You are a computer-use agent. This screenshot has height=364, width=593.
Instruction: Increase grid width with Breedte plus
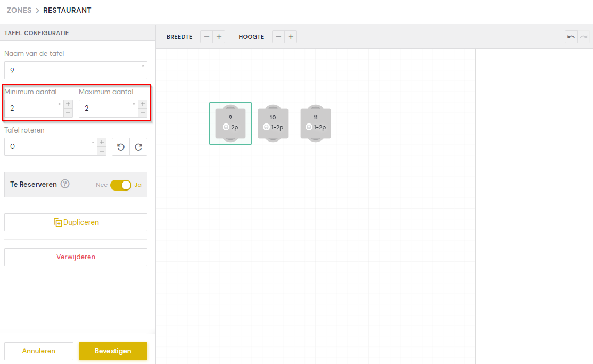219,37
